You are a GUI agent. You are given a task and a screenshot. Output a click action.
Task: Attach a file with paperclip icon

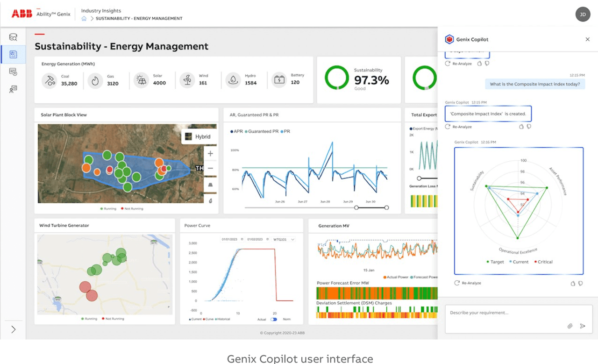click(x=570, y=326)
